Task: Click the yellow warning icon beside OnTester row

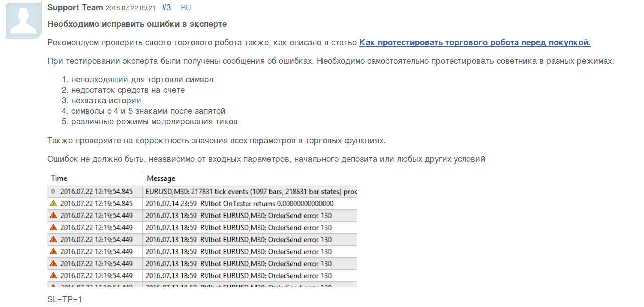Action: pyautogui.click(x=53, y=203)
